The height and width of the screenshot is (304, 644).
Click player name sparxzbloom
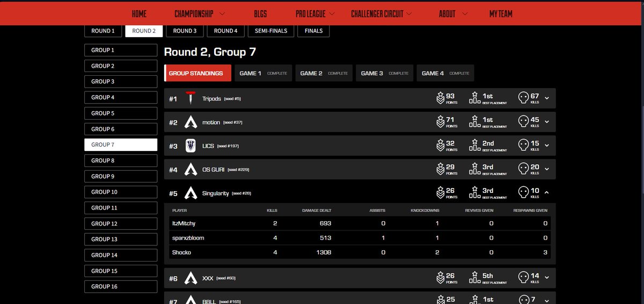tap(188, 238)
